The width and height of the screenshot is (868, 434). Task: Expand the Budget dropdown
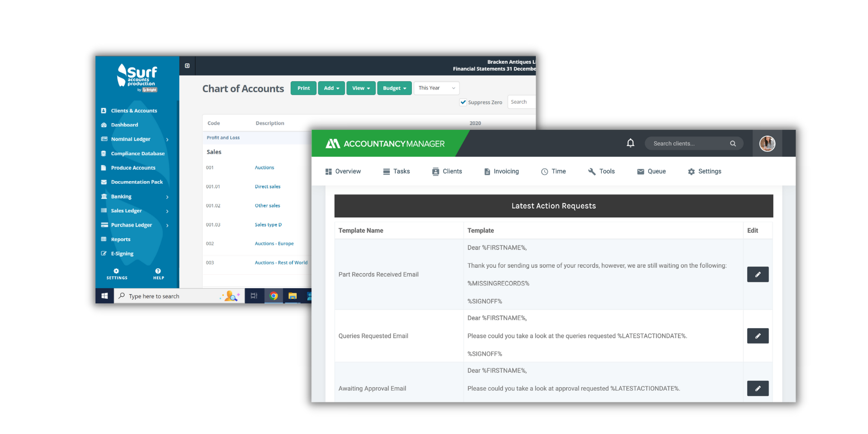pos(394,88)
